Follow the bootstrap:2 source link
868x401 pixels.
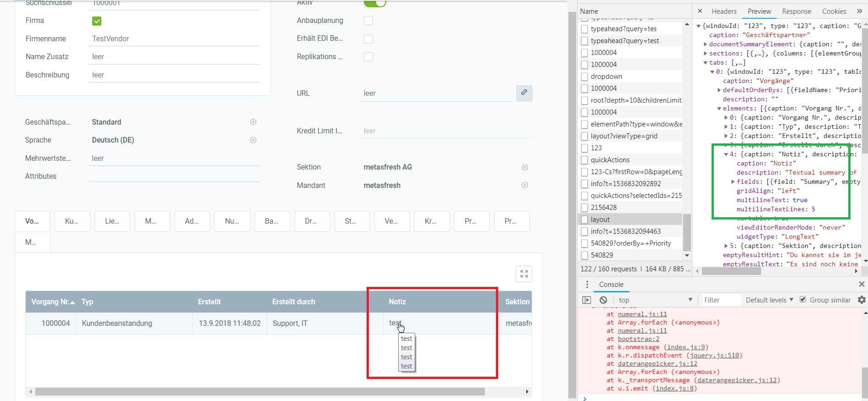(x=639, y=339)
